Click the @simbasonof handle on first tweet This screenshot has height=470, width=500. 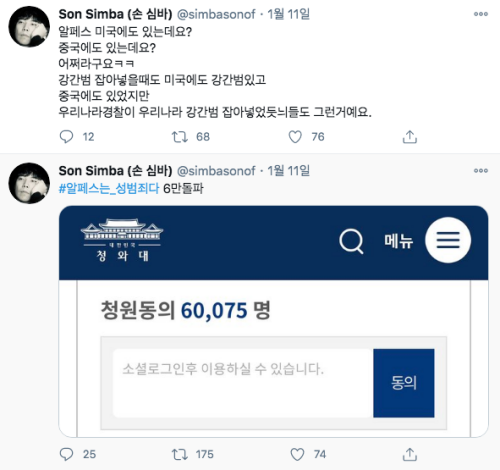point(216,14)
